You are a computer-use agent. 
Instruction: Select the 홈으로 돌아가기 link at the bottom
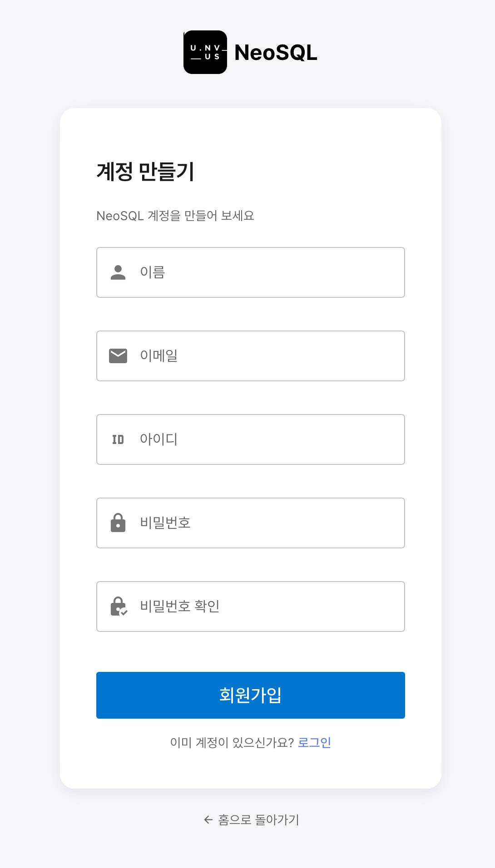pyautogui.click(x=258, y=820)
